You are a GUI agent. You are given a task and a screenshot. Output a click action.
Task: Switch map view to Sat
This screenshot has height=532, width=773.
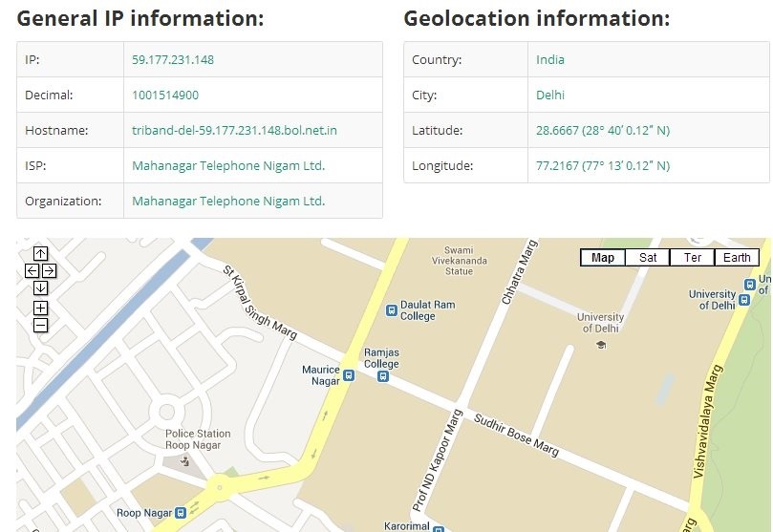[x=647, y=258]
